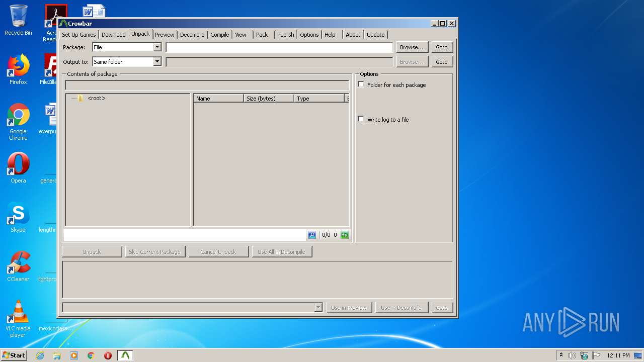Select Crowbar taskbar button
This screenshot has width=644, height=362.
point(125,355)
